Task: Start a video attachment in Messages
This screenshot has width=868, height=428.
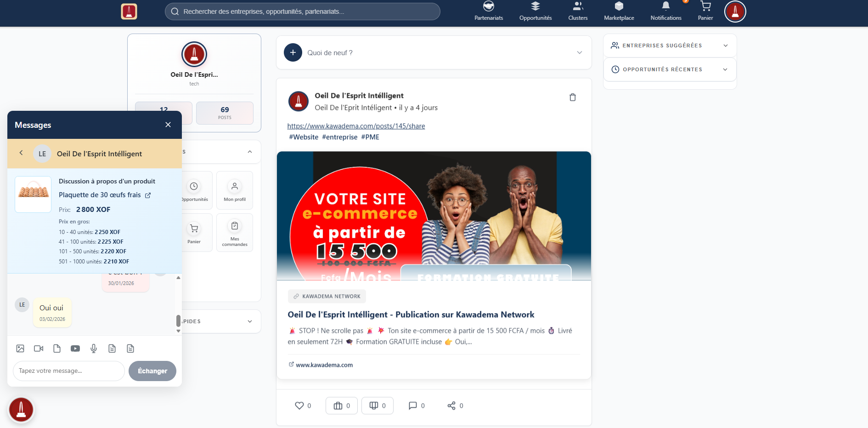Action: click(38, 348)
